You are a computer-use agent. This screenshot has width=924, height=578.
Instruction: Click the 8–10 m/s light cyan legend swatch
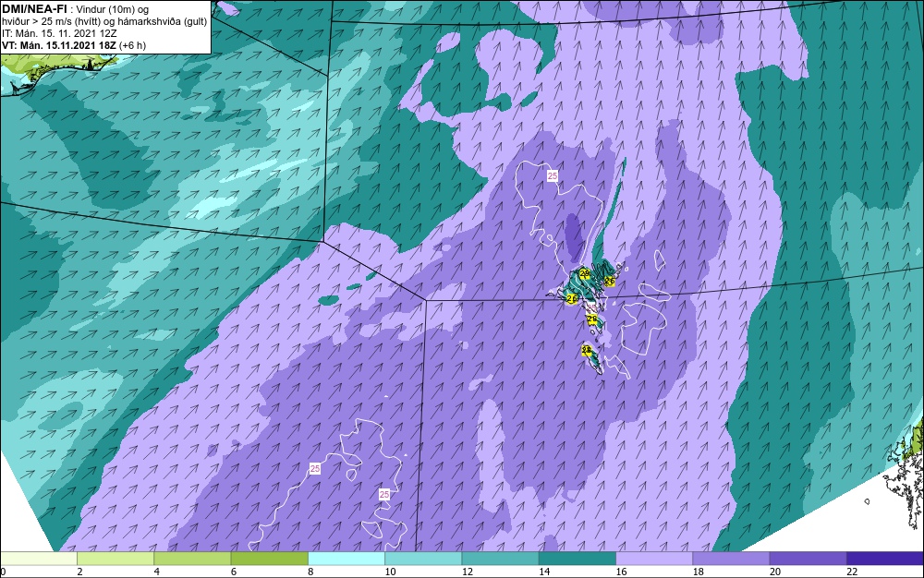[346, 558]
